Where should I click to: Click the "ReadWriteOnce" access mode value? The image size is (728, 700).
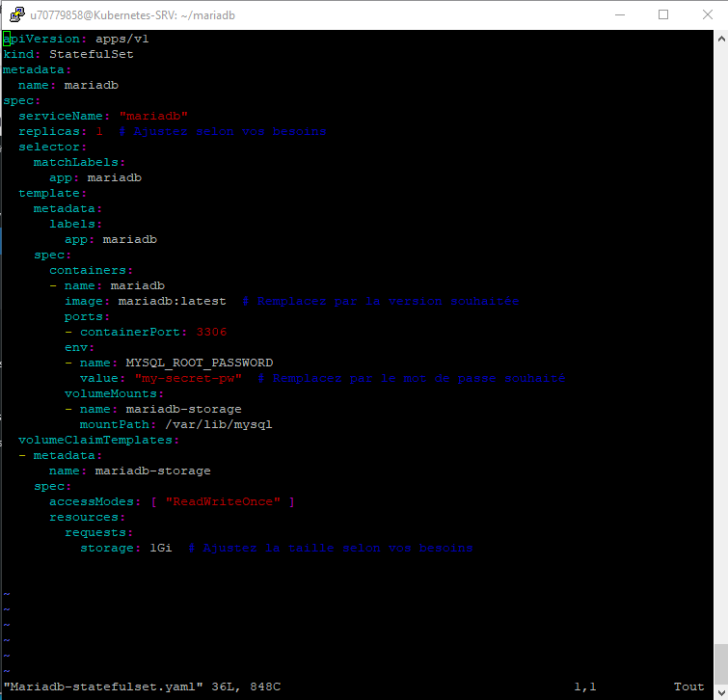[223, 501]
